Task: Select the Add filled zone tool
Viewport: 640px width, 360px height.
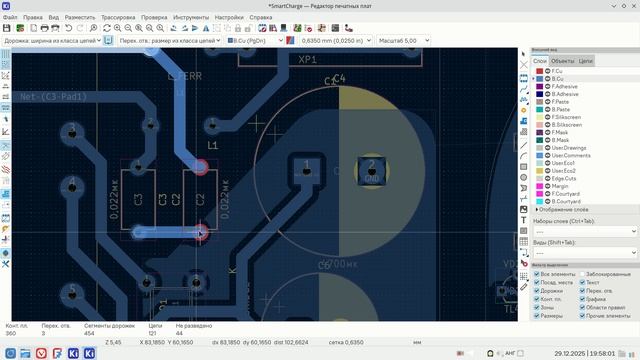Action: pos(524,121)
